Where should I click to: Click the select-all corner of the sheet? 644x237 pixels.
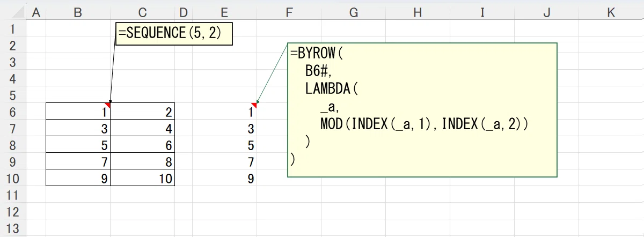[13, 13]
